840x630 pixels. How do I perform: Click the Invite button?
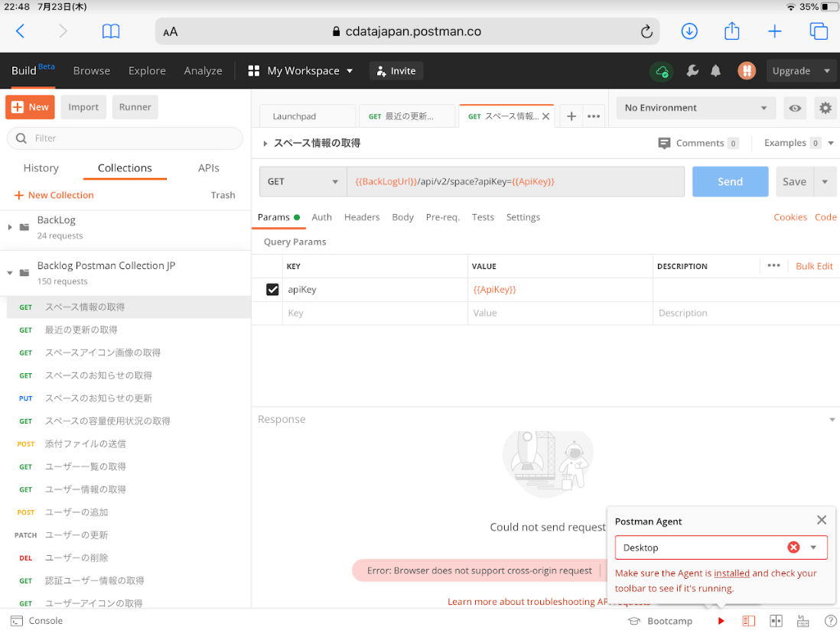pos(396,70)
